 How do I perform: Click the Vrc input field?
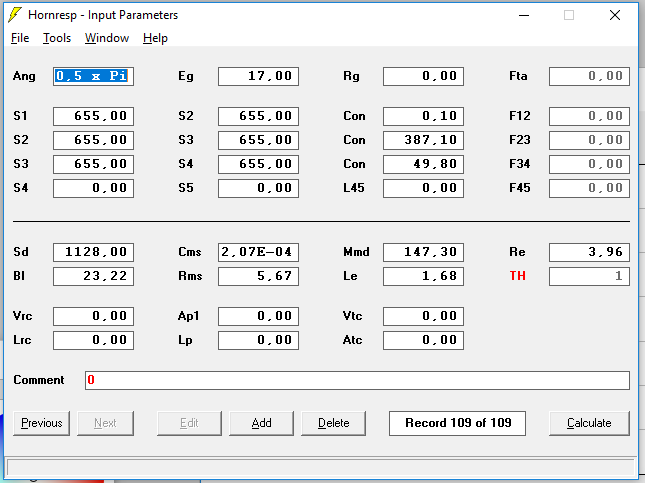pos(93,316)
